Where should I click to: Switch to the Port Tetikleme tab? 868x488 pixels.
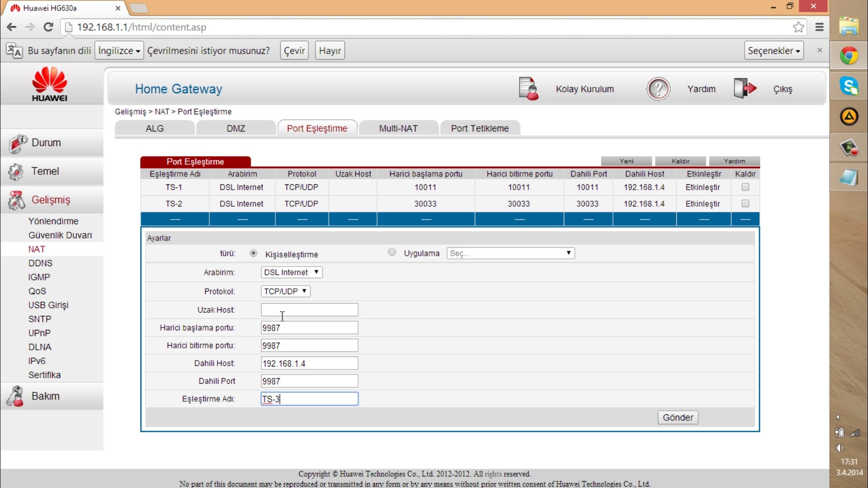(480, 128)
